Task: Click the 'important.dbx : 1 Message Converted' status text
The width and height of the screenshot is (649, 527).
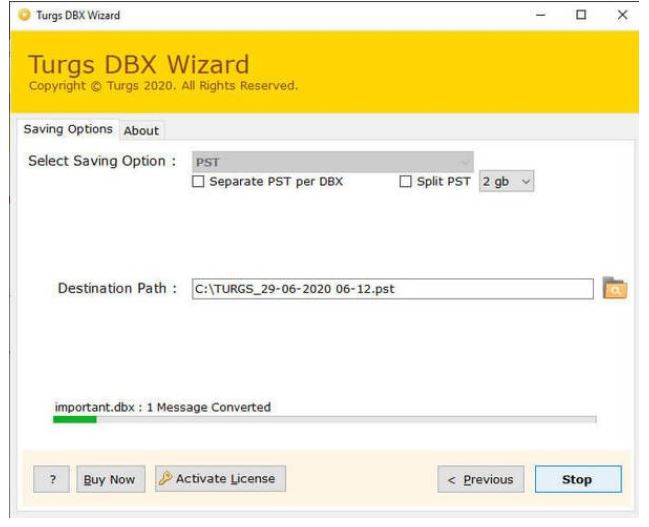Action: point(163,407)
